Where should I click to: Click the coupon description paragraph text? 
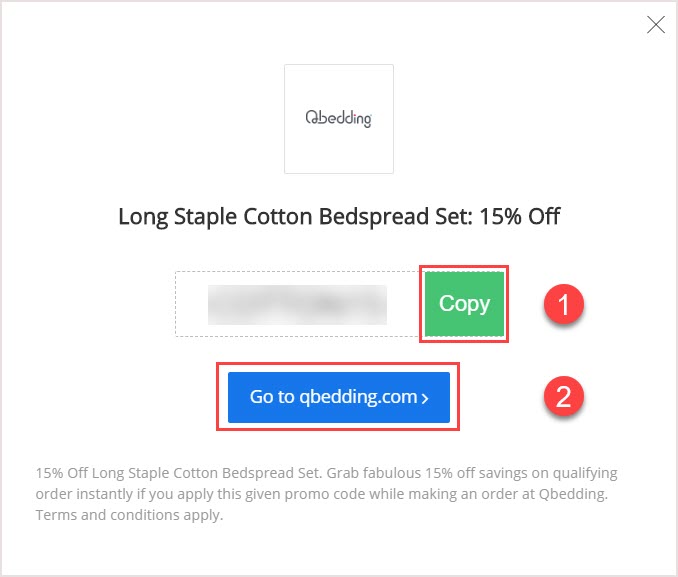click(x=326, y=494)
